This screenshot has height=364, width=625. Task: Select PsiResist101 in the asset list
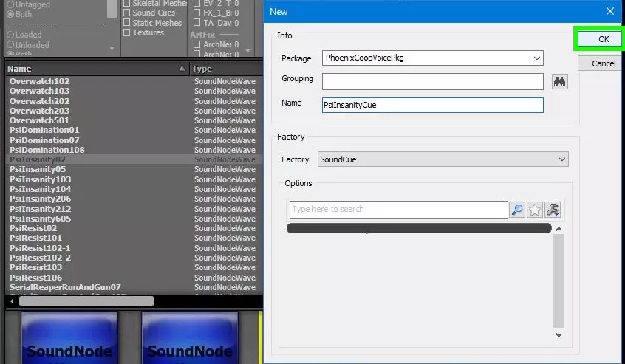[x=35, y=238]
